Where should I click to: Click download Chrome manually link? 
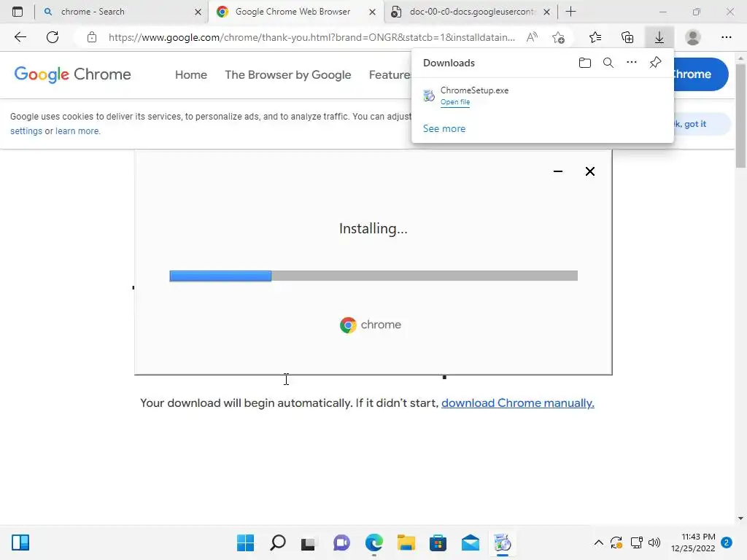pyautogui.click(x=518, y=402)
